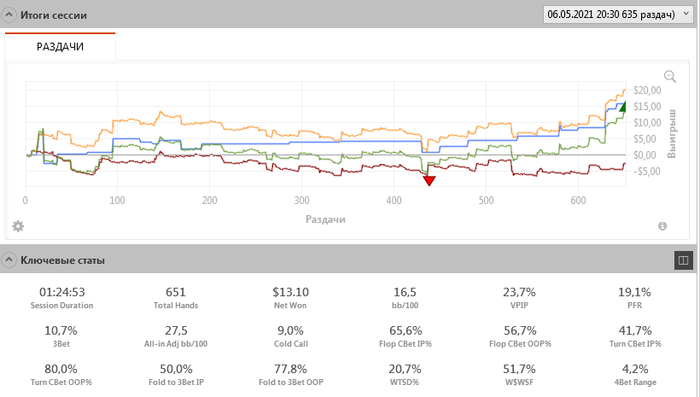Open the session date dropdown
This screenshot has width=700, height=397.
pos(618,14)
